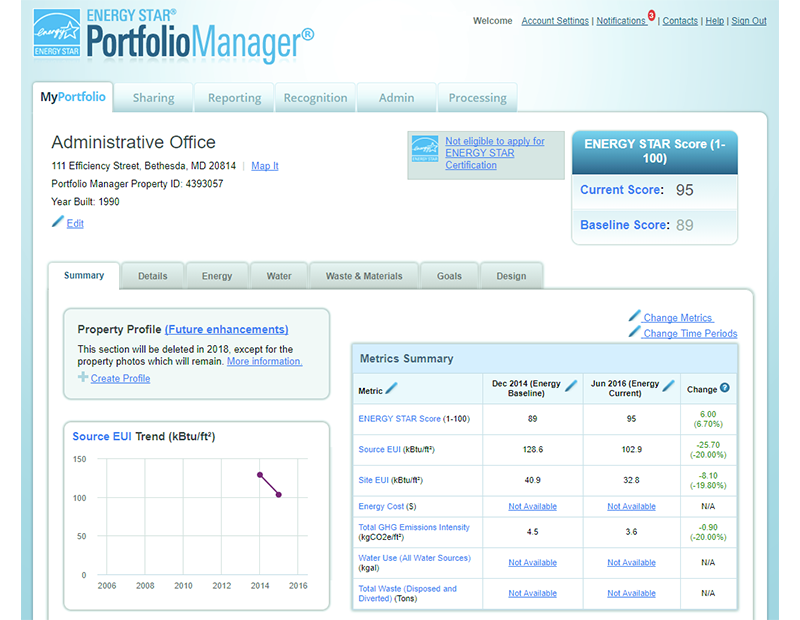Open the Notifications link
800x620 pixels.
[x=621, y=21]
